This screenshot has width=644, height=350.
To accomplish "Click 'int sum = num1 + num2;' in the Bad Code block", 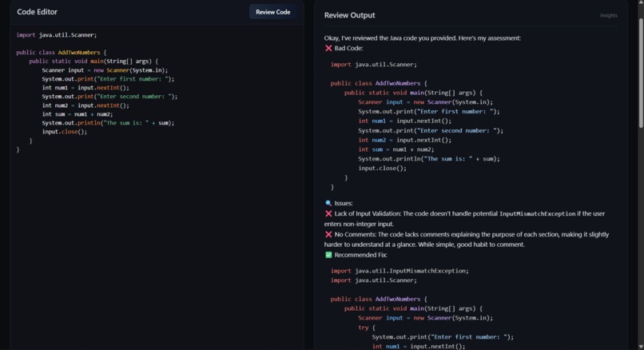I will [396, 149].
